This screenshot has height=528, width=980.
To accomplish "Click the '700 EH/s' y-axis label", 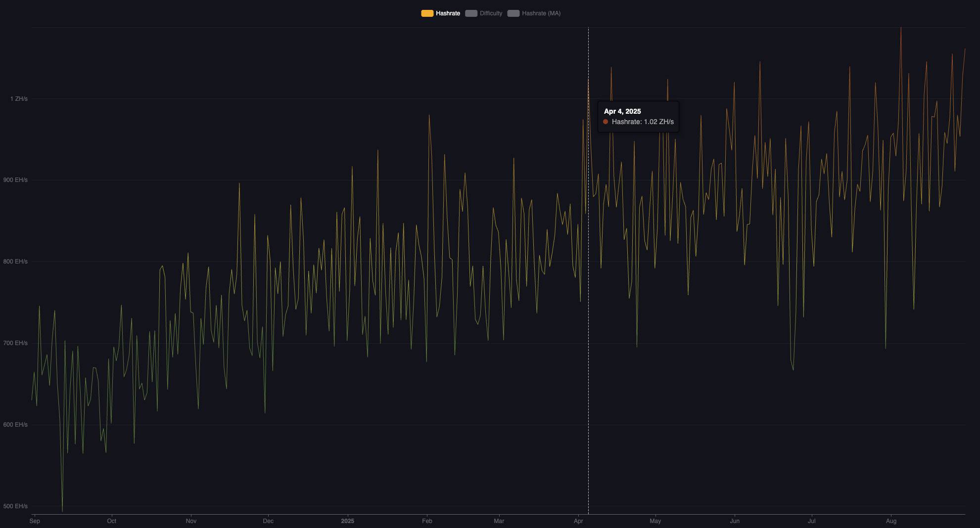I will (x=15, y=343).
